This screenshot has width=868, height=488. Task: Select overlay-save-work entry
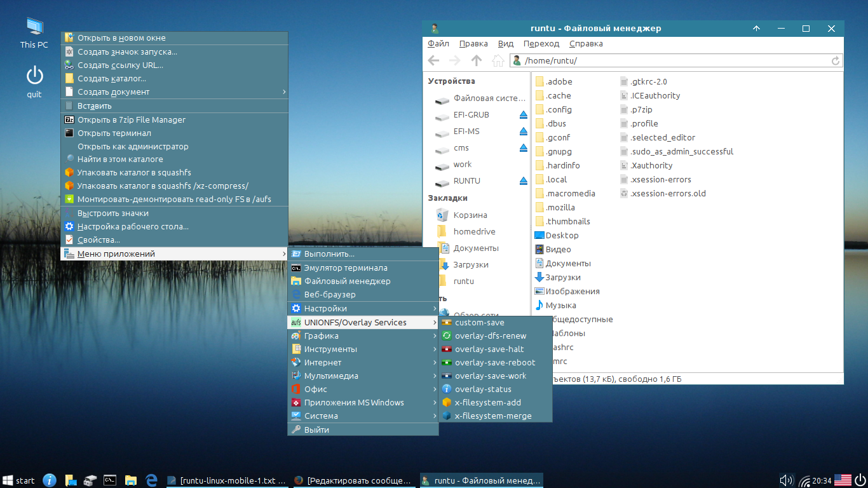point(495,376)
